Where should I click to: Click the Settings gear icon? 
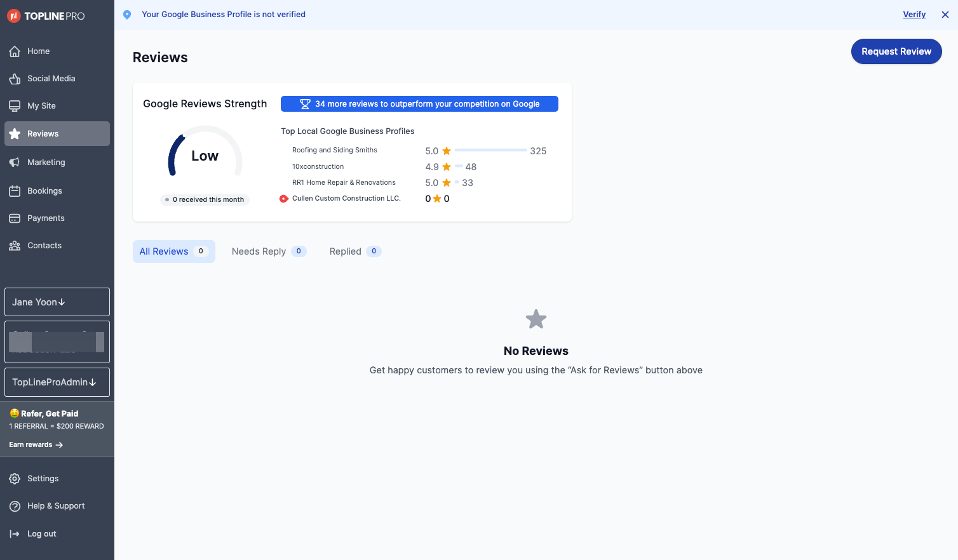pyautogui.click(x=15, y=479)
